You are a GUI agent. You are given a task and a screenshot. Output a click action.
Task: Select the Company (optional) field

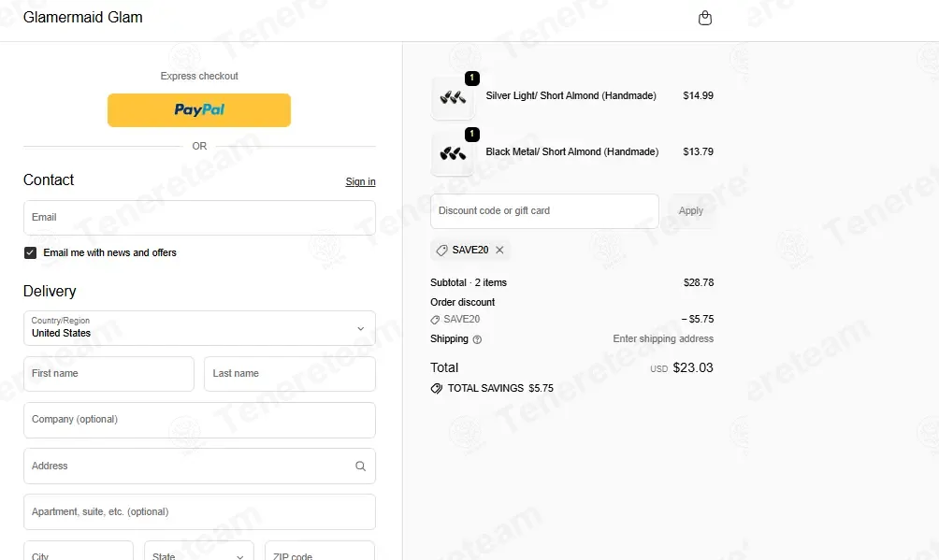(199, 420)
